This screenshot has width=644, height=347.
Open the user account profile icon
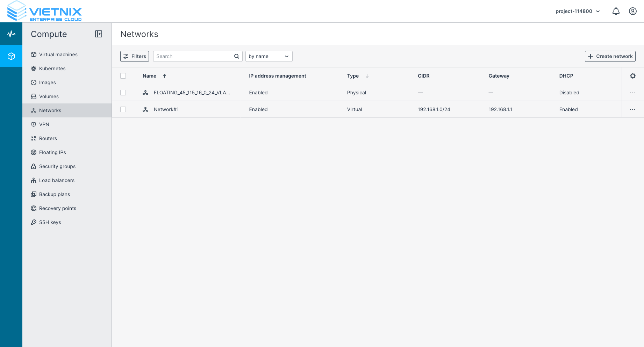tap(632, 11)
